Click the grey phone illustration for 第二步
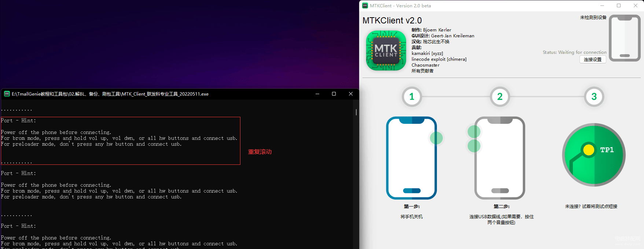 [x=500, y=158]
